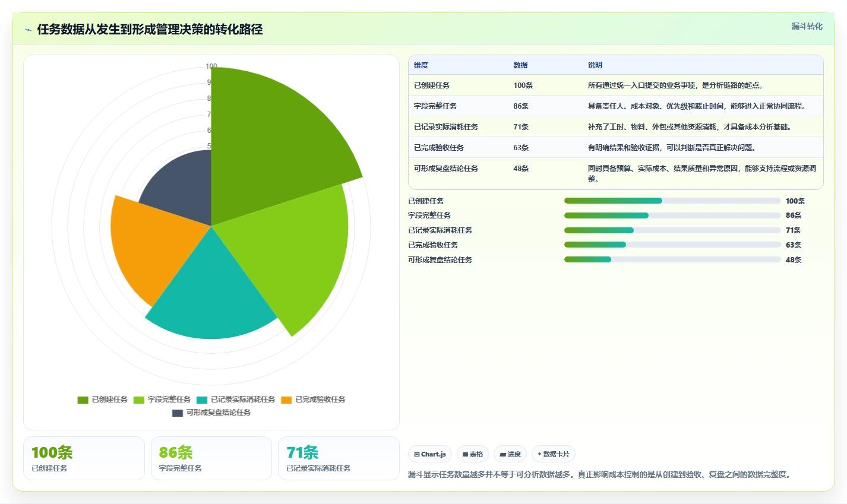Toggle the 字段完整任务 legend item under the chart
847x504 pixels.
(162, 400)
